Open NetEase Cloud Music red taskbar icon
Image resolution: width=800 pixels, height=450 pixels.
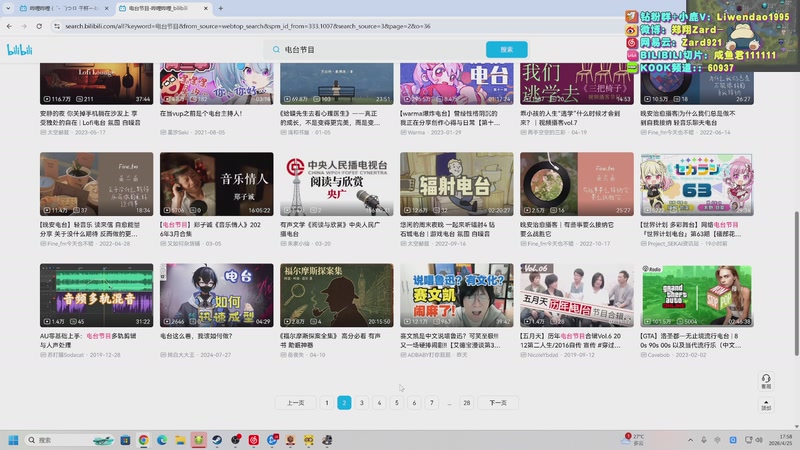pos(254,440)
